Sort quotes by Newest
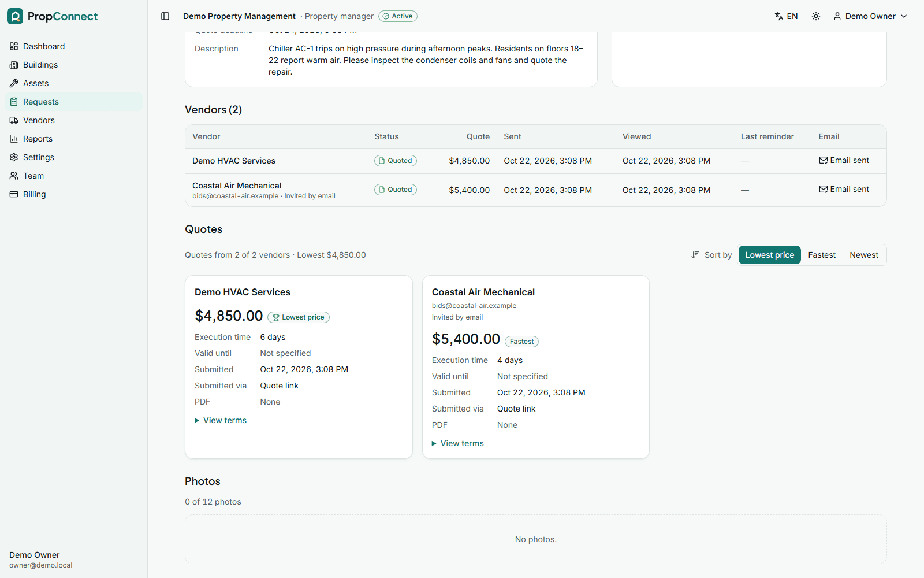Screen dimensions: 924x578 [864, 255]
